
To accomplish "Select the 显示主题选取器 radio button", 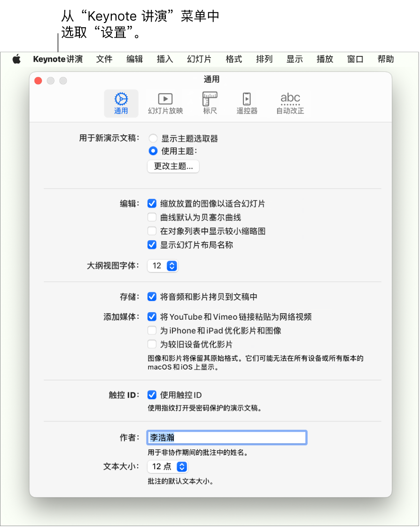I will (153, 138).
